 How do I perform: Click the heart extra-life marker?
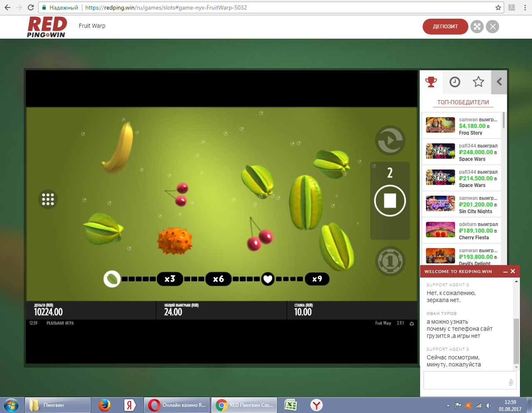point(268,279)
